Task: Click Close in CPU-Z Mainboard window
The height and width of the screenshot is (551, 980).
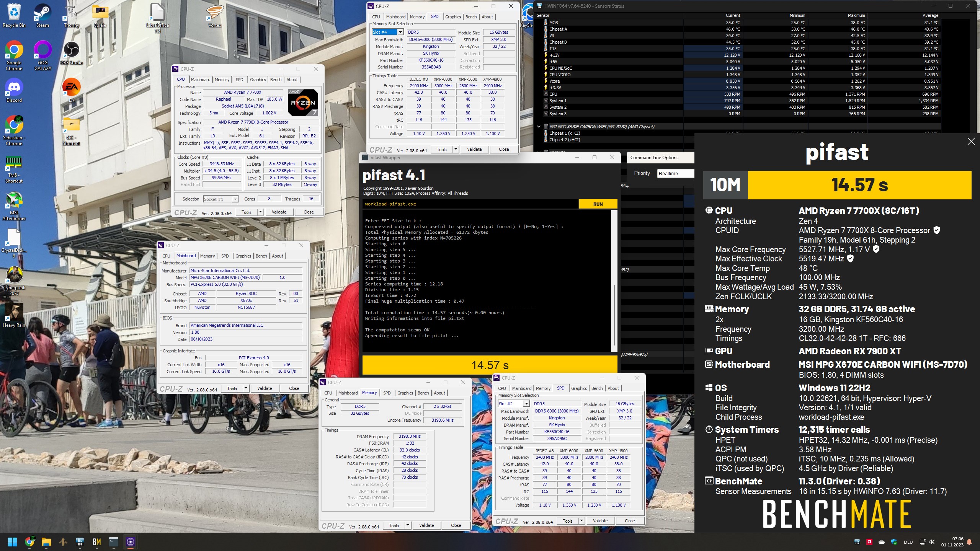Action: point(294,388)
